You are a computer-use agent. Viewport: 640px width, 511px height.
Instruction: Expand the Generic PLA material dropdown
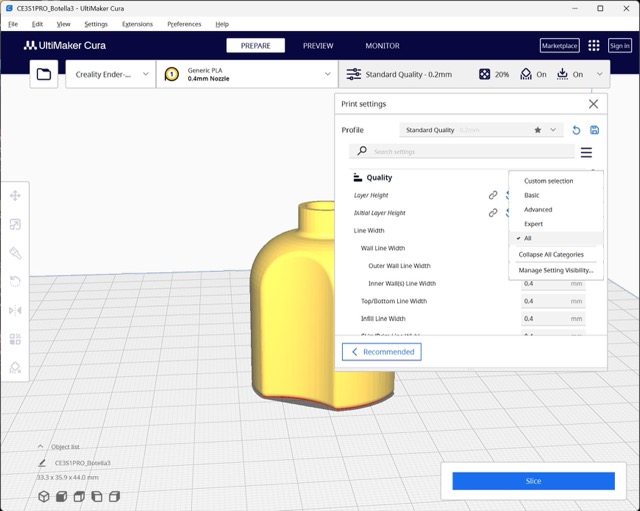point(247,74)
